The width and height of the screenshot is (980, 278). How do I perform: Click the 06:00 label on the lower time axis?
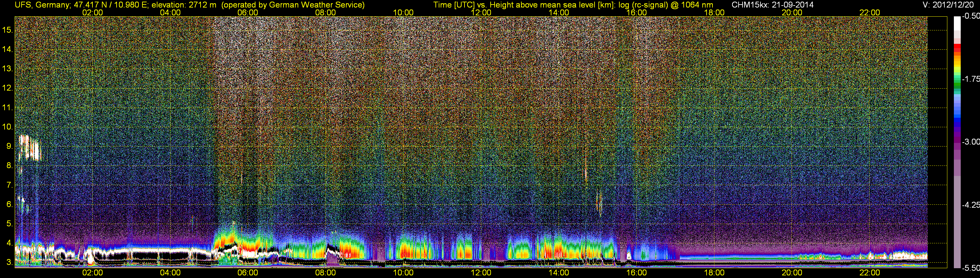click(248, 273)
